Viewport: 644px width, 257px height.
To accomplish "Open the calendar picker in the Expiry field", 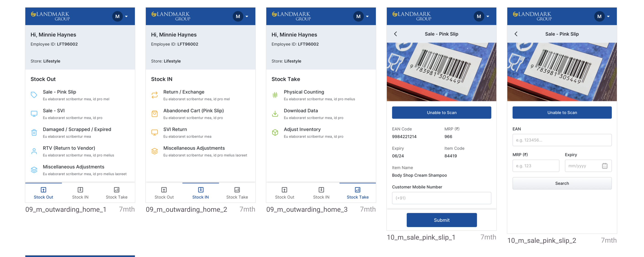I will point(605,165).
